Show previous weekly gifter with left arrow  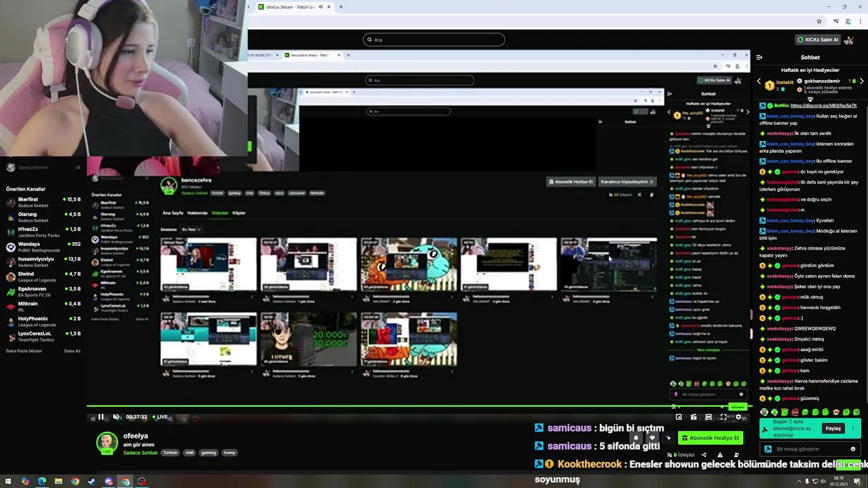pyautogui.click(x=759, y=81)
